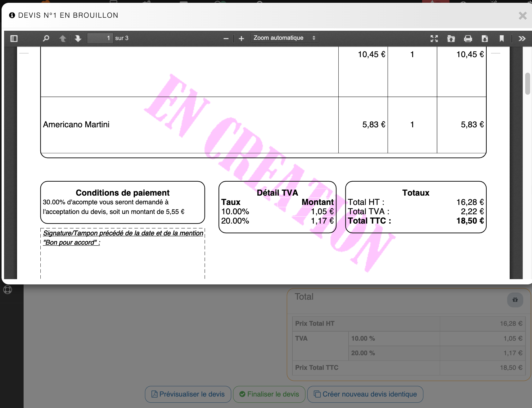Click the bookmark current view icon
This screenshot has width=532, height=408.
tap(502, 39)
